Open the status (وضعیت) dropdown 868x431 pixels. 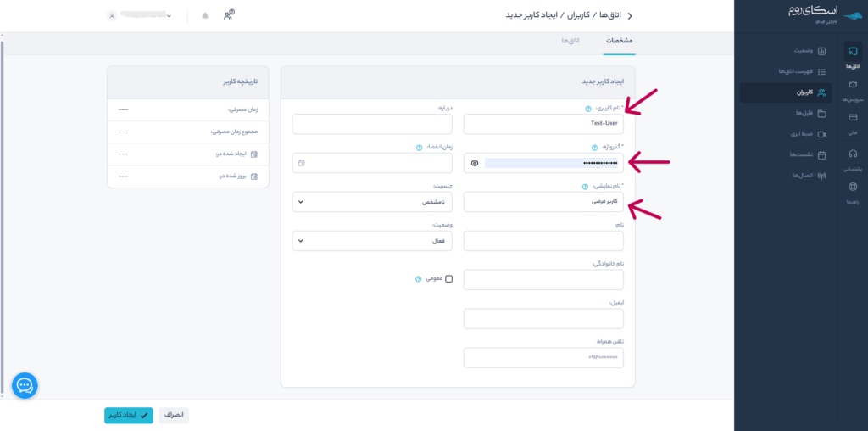372,241
